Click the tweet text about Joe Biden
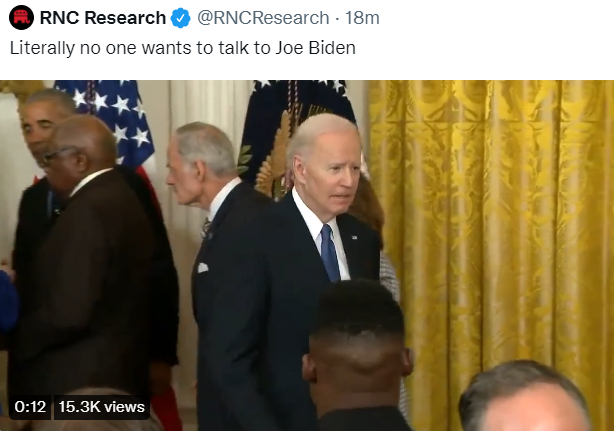 pos(182,48)
